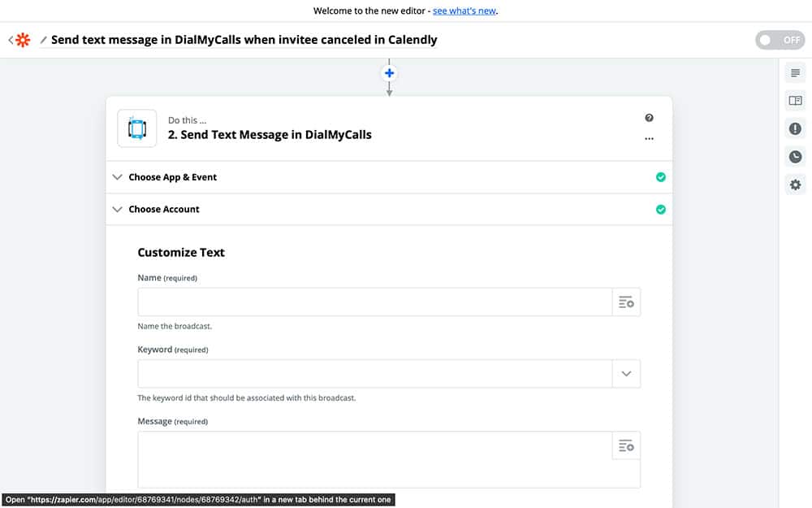Toggle the Zap ON/OFF switch
The width and height of the screenshot is (812, 508).
tap(780, 40)
